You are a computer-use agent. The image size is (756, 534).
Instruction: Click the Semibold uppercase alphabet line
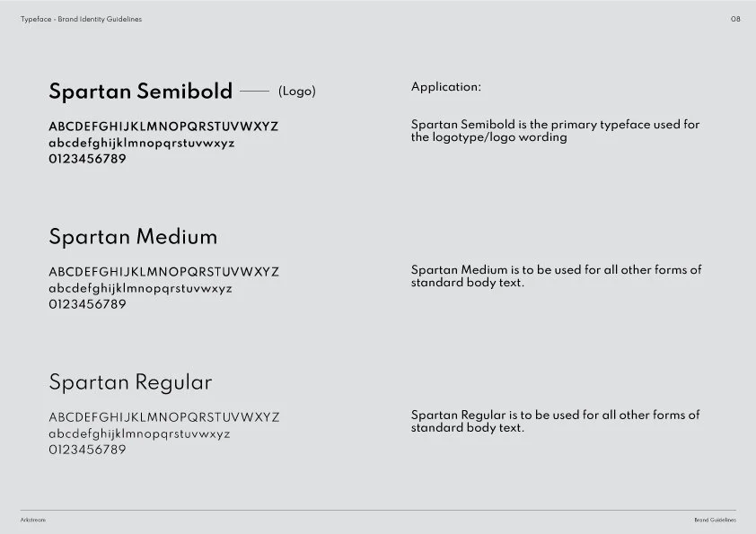pos(163,127)
